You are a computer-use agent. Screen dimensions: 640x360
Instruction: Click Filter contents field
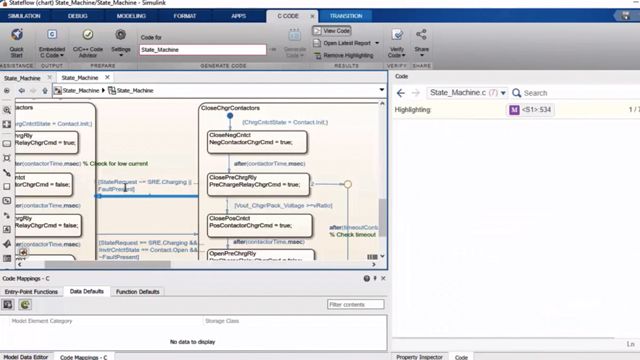pyautogui.click(x=356, y=304)
